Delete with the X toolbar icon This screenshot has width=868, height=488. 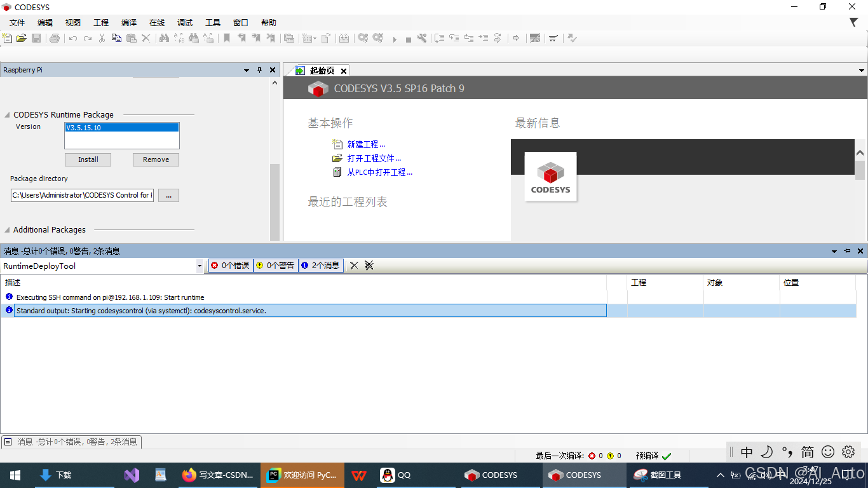pyautogui.click(x=146, y=38)
